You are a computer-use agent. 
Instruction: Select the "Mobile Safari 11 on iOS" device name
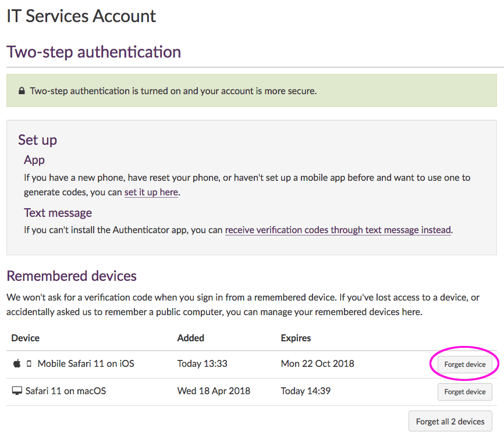tap(86, 364)
